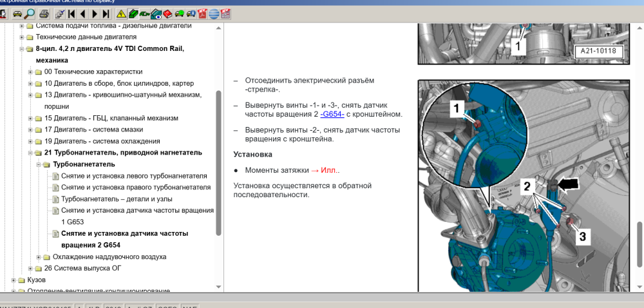Screen dimensions: 644x308
Task: Open the red '→ Илл.' torque link
Action: coord(325,170)
